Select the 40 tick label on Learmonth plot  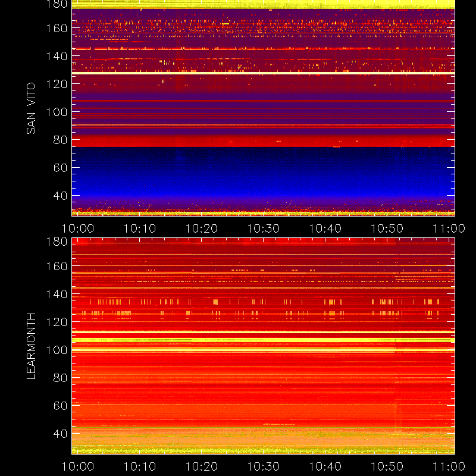[x=60, y=434]
